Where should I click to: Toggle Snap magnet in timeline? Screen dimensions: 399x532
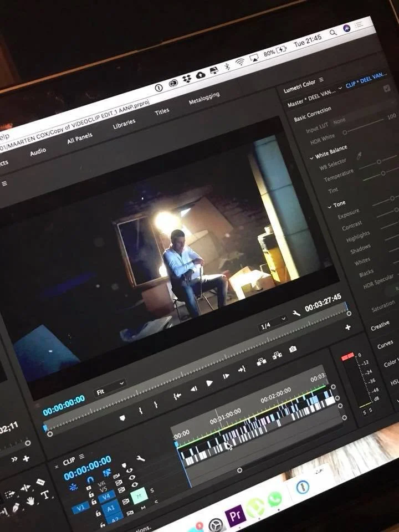coord(90,480)
